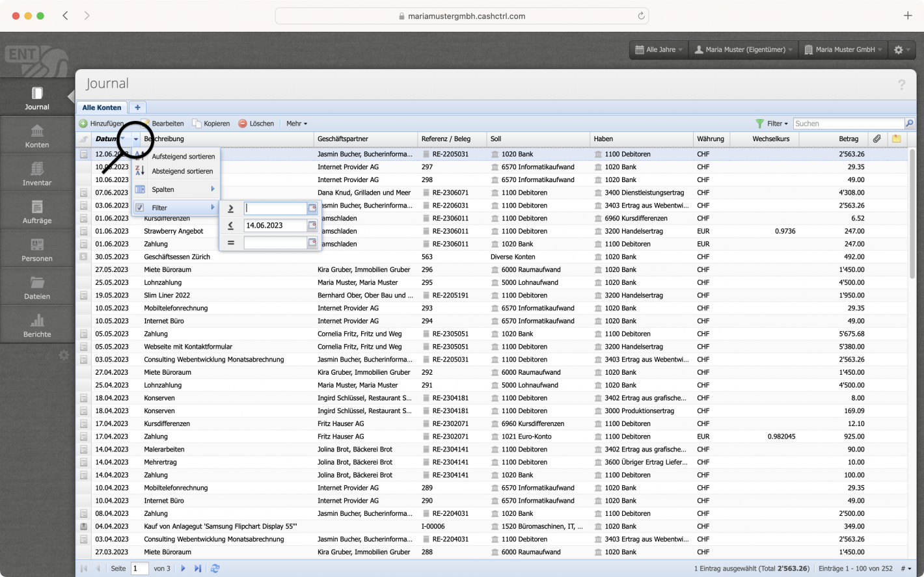
Task: Click the refresh icon near the pagination controls
Action: (x=215, y=568)
